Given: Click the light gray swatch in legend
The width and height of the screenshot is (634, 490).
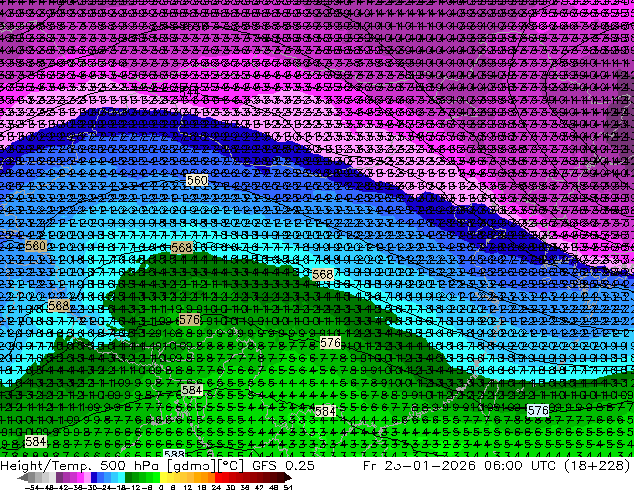Looking at the screenshot, I should click(52, 478).
